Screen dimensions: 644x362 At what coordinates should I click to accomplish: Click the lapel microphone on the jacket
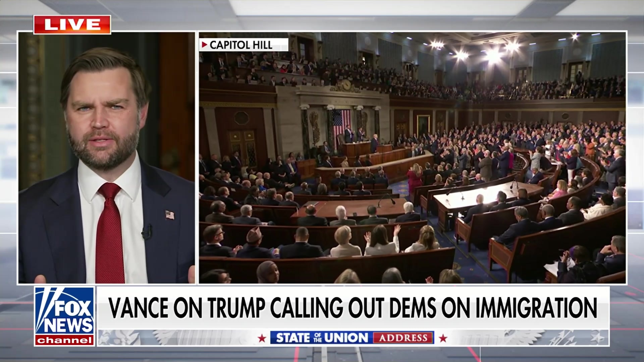(147, 232)
